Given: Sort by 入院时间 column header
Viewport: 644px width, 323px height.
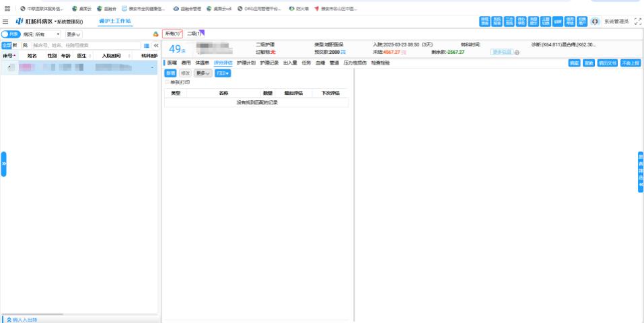Looking at the screenshot, I should (x=113, y=55).
